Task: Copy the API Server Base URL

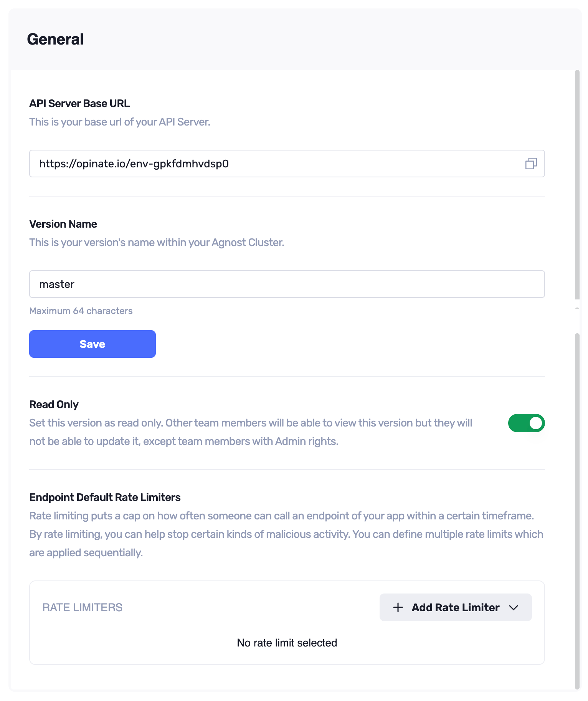Action: click(x=531, y=164)
